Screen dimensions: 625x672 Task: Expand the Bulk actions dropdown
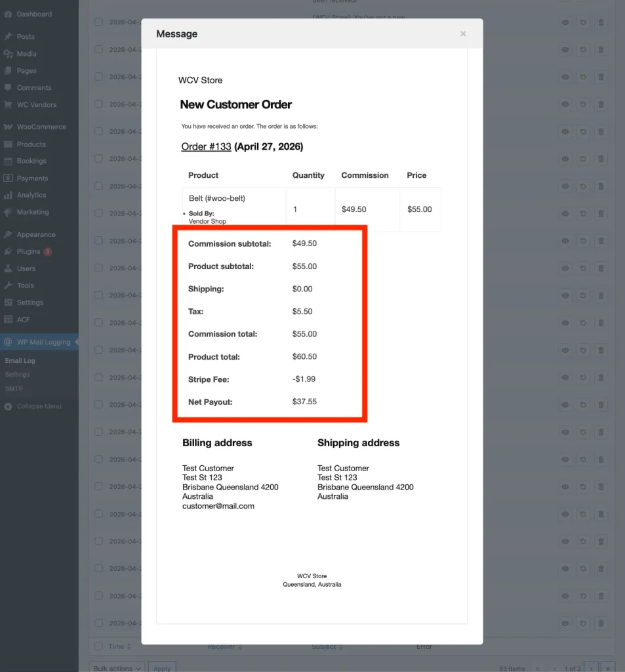click(117, 667)
